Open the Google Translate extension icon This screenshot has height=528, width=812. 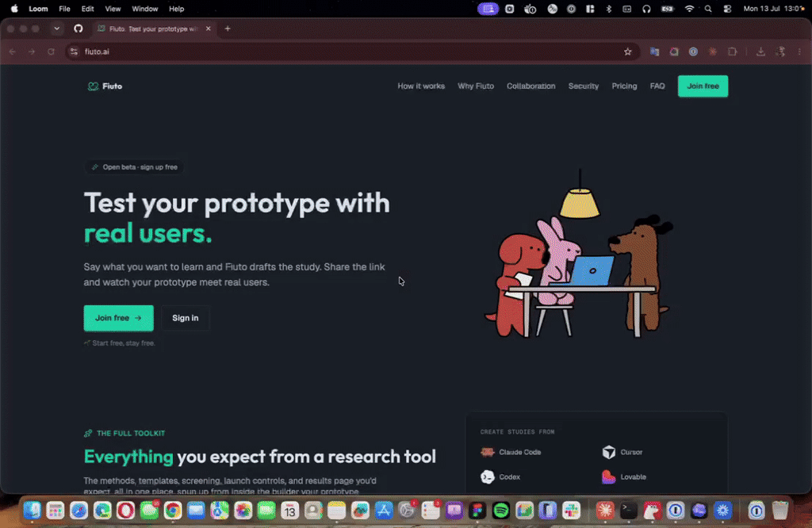pyautogui.click(x=654, y=52)
